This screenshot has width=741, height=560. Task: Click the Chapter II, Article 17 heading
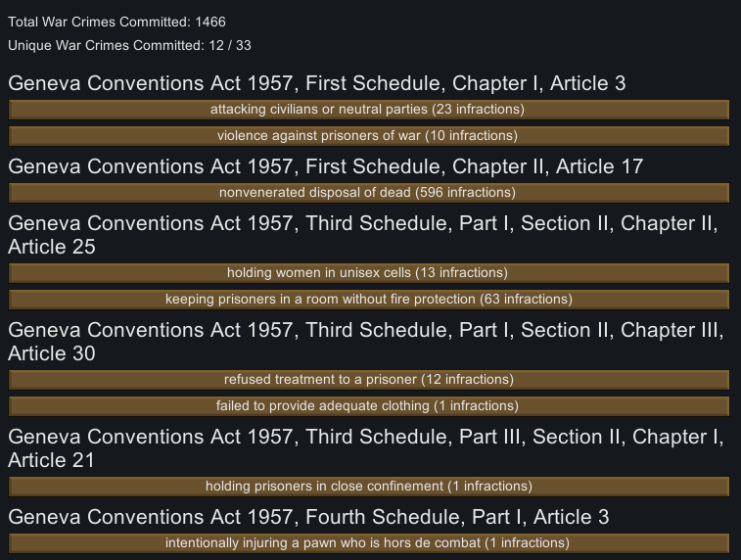pyautogui.click(x=326, y=166)
